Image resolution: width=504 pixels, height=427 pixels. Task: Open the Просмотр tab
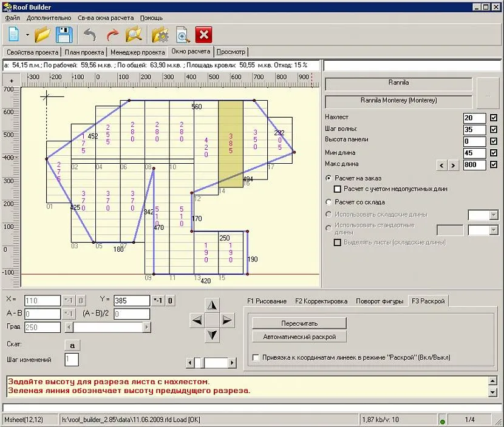coord(231,52)
